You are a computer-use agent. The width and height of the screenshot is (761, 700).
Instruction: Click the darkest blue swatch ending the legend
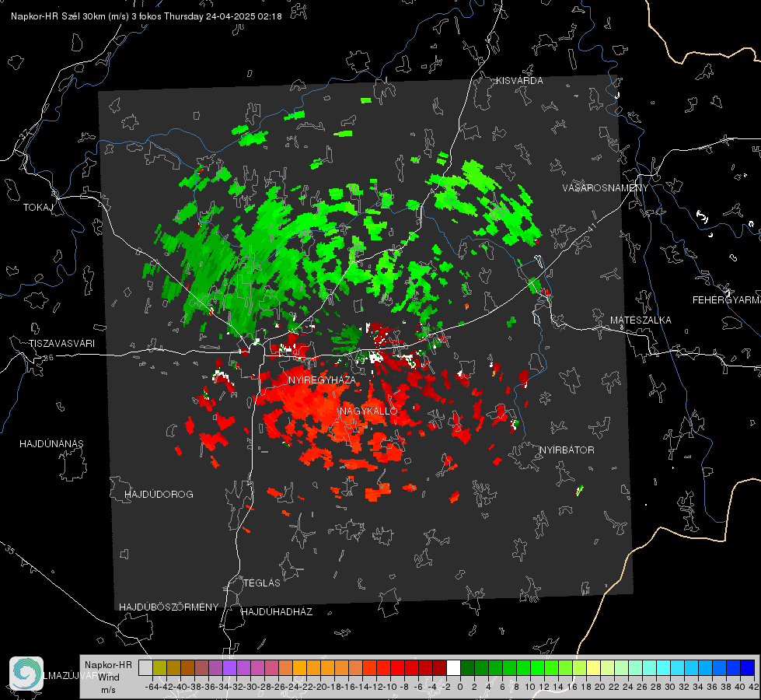[x=748, y=667]
